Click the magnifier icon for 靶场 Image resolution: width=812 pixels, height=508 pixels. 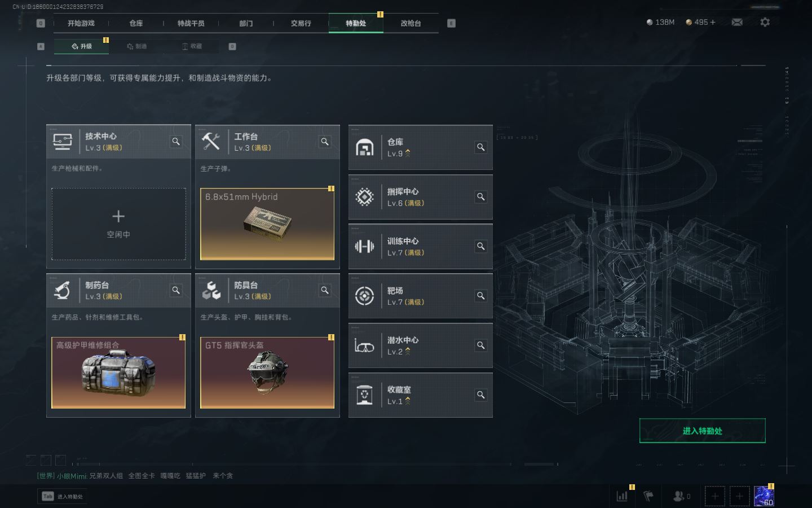[481, 296]
